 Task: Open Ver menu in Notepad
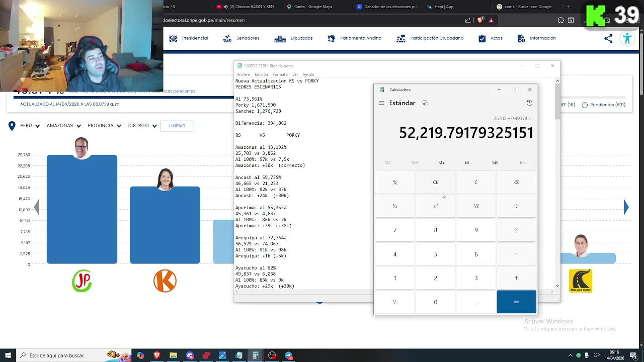tap(295, 74)
